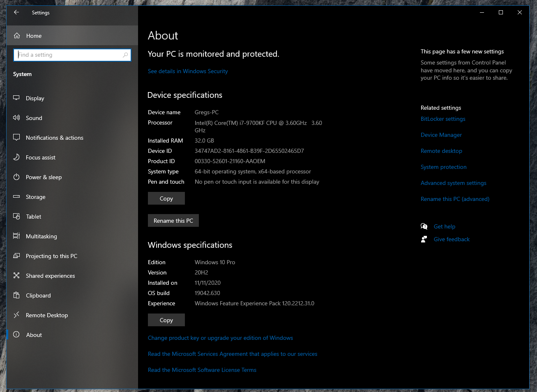Click the Tablet icon
537x392 pixels.
coord(16,216)
